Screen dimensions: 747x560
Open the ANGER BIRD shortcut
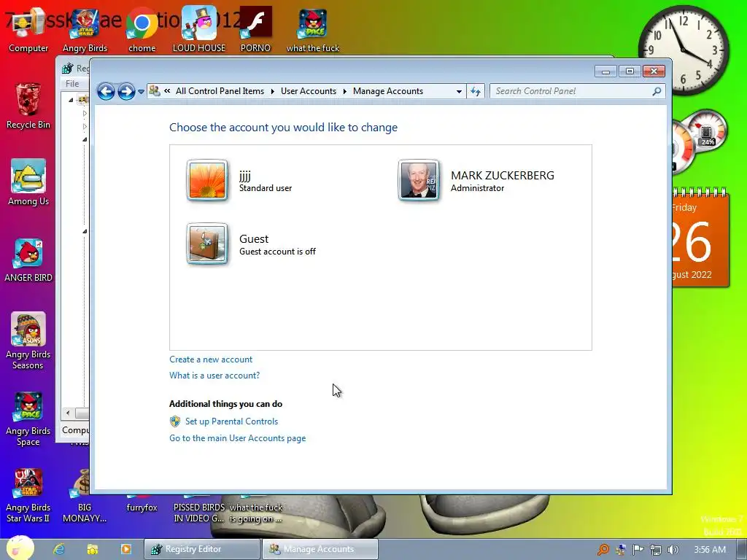[x=28, y=260]
